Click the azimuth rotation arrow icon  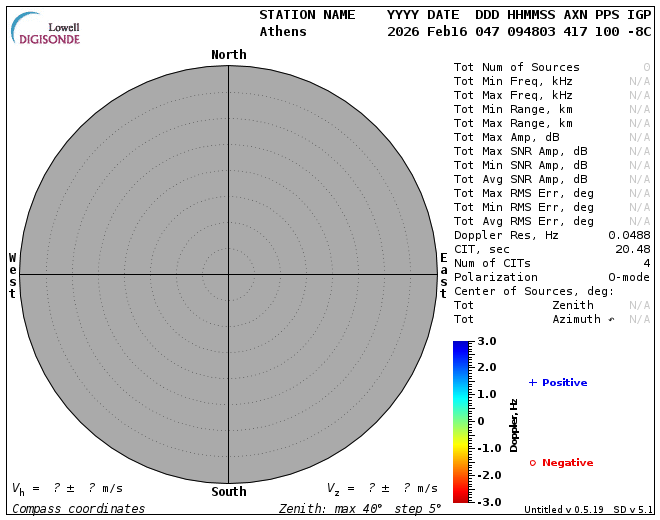click(x=611, y=319)
